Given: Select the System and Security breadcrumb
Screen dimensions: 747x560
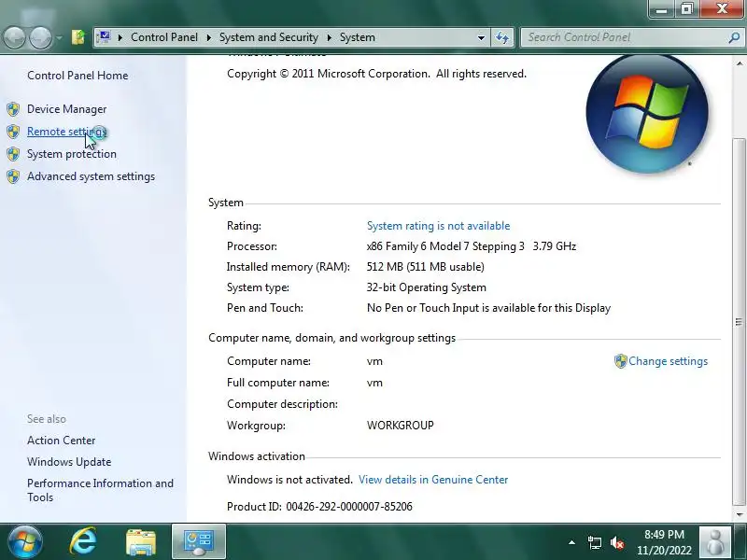Looking at the screenshot, I should point(269,37).
